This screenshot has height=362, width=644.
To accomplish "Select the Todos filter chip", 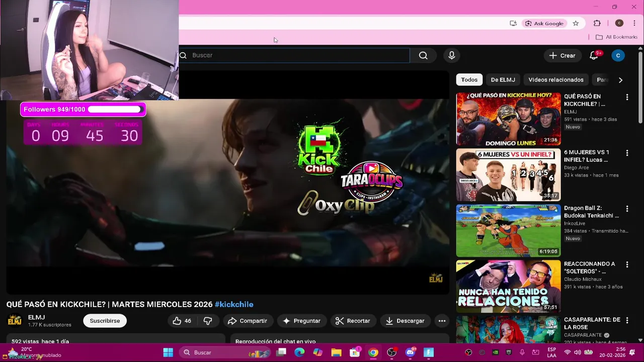I will pos(469,80).
